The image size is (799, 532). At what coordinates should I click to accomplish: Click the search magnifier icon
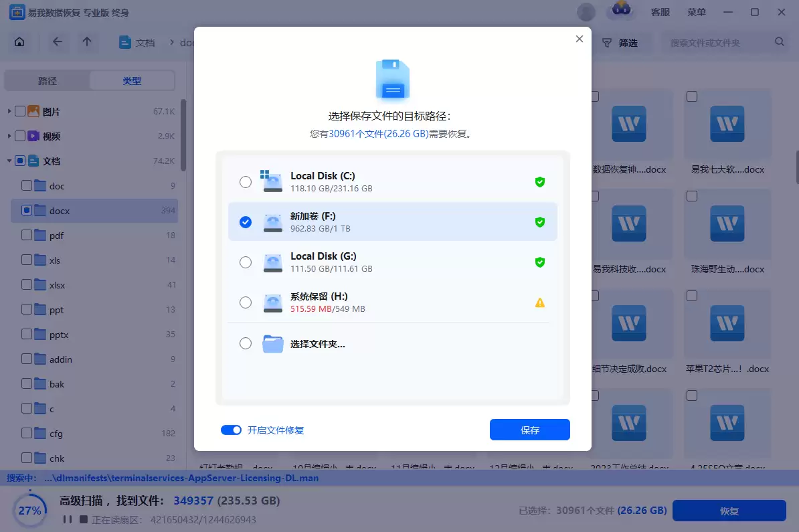point(780,42)
